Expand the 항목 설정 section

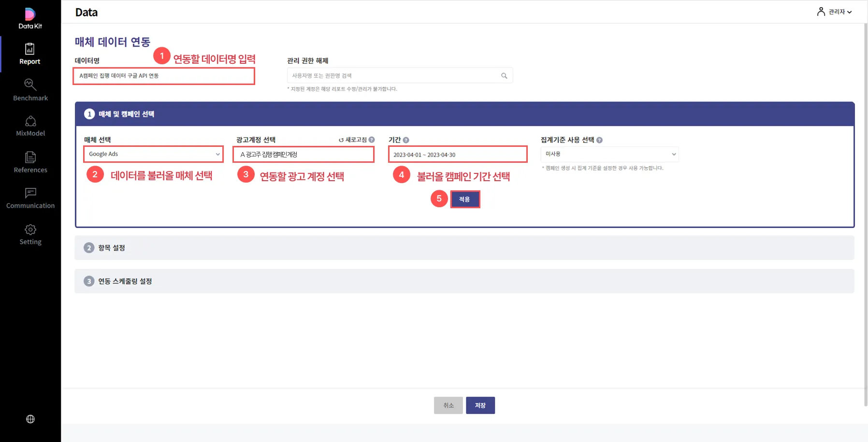pyautogui.click(x=464, y=248)
